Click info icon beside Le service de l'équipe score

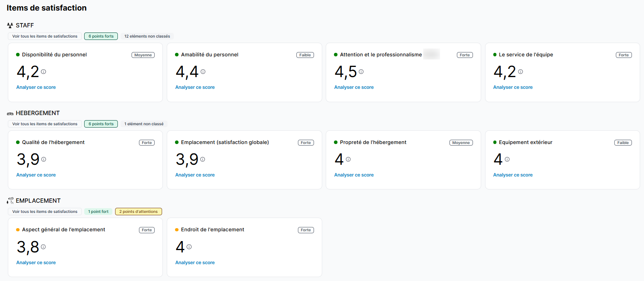click(520, 72)
